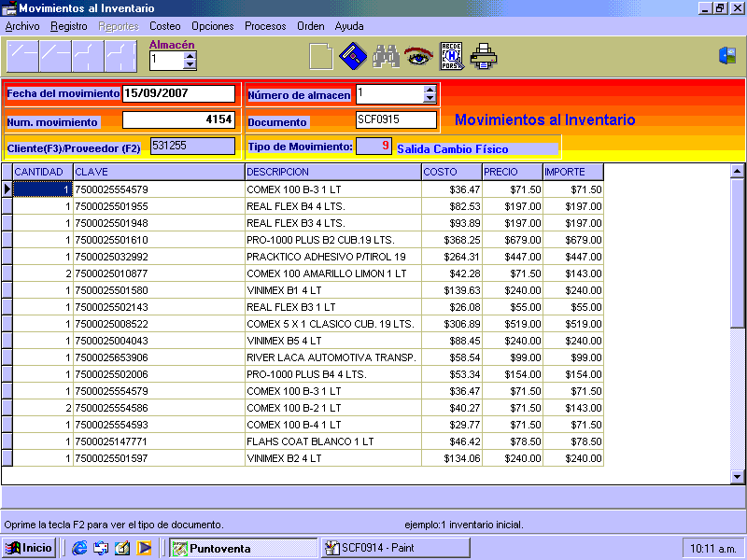Switch to SCF0914 - Paint in taskbar
The width and height of the screenshot is (747, 560).
[x=395, y=548]
